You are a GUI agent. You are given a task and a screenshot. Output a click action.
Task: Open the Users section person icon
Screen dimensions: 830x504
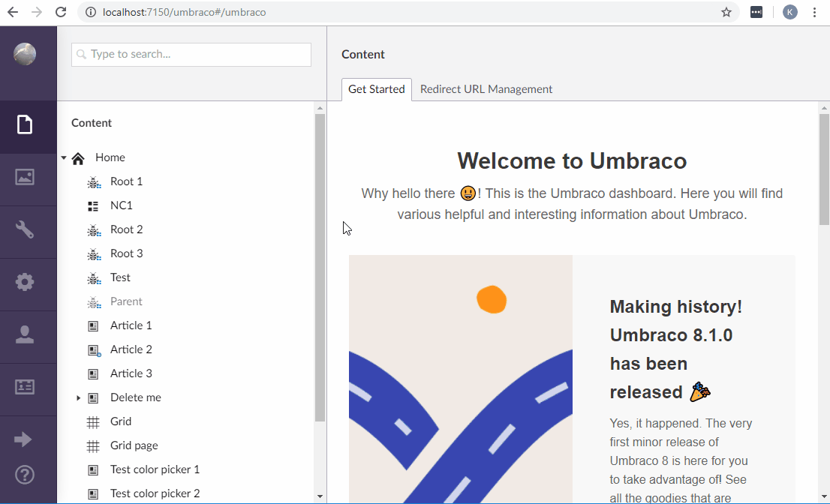(25, 334)
